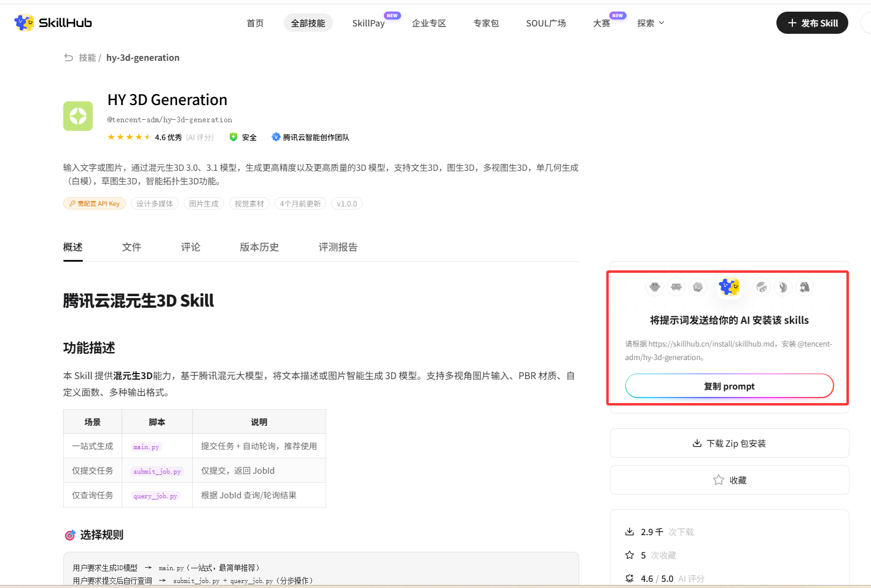Click the 仅查询任务 table cell
This screenshot has height=588, width=871.
pos(93,495)
